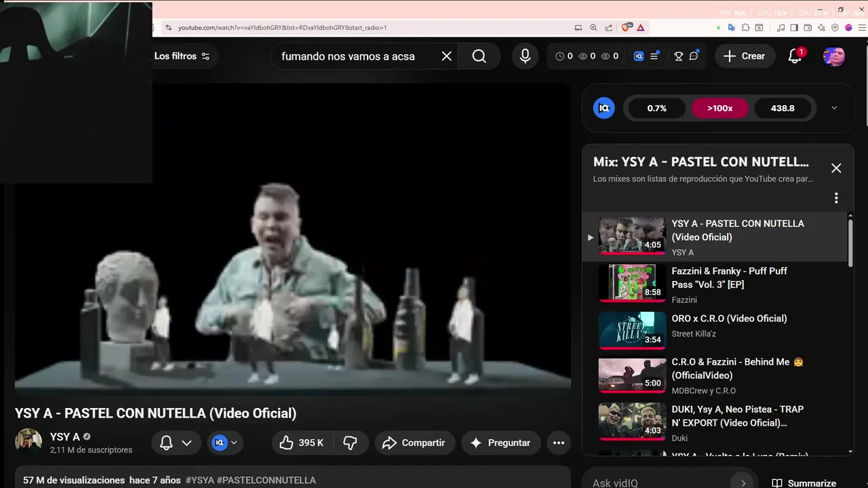Clear the search box with the X

click(x=446, y=56)
